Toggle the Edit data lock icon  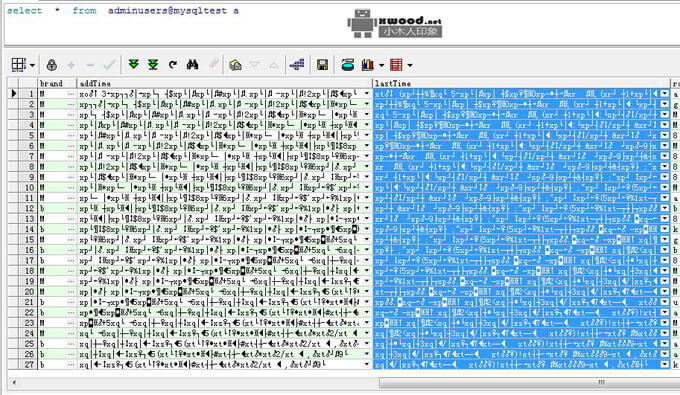(x=52, y=65)
